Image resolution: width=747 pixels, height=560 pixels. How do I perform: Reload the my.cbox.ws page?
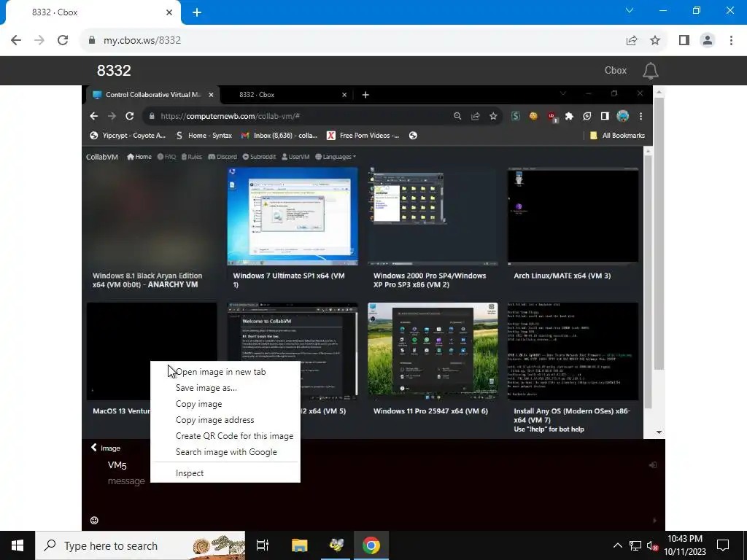63,41
